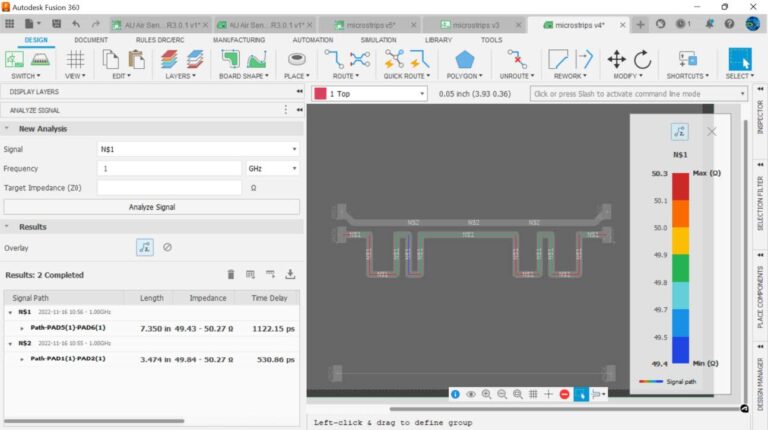Click the grid View icon
768x430 pixels.
point(75,59)
